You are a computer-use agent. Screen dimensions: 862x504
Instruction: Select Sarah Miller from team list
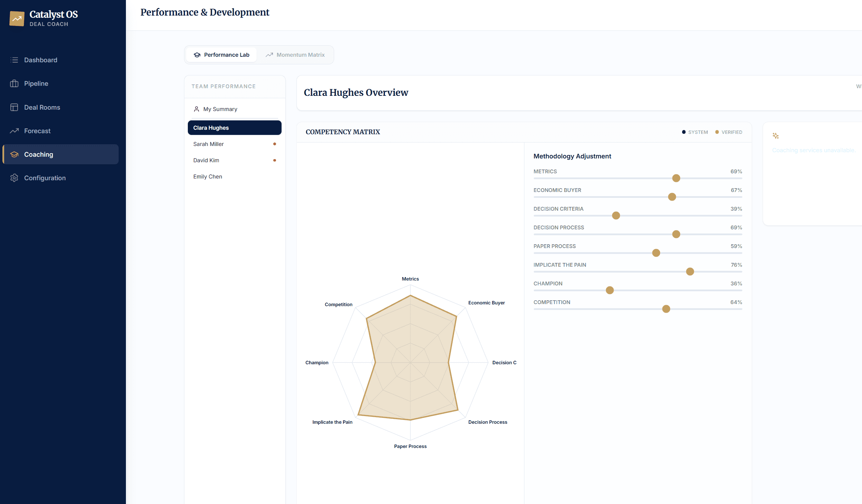click(209, 144)
